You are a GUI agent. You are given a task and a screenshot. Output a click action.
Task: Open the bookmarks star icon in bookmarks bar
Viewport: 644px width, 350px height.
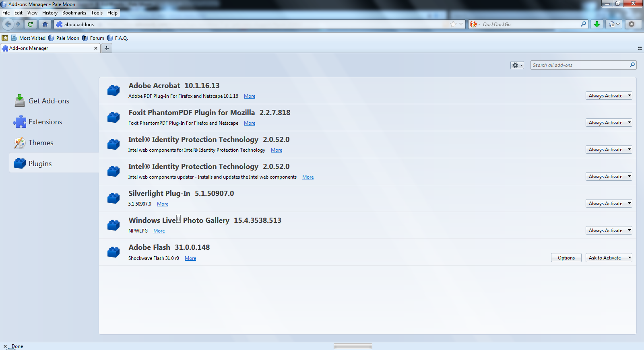(x=5, y=38)
